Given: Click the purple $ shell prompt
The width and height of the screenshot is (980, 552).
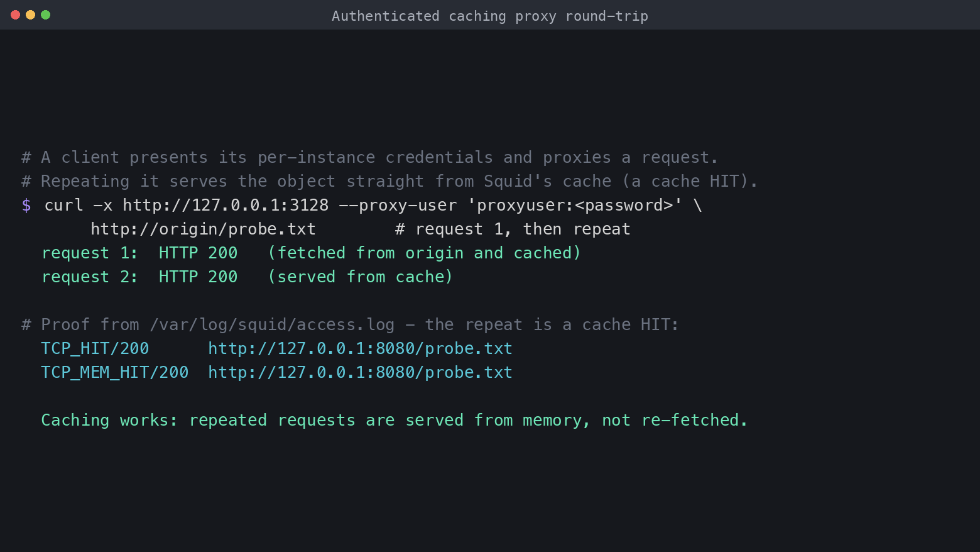Looking at the screenshot, I should click(x=26, y=205).
